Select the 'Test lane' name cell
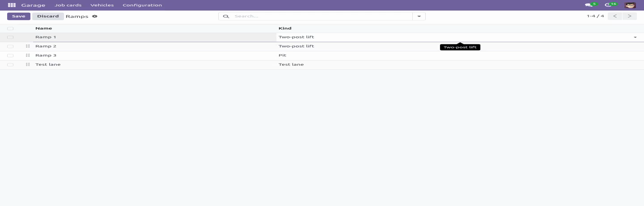The height and width of the screenshot is (206, 644). point(154,64)
